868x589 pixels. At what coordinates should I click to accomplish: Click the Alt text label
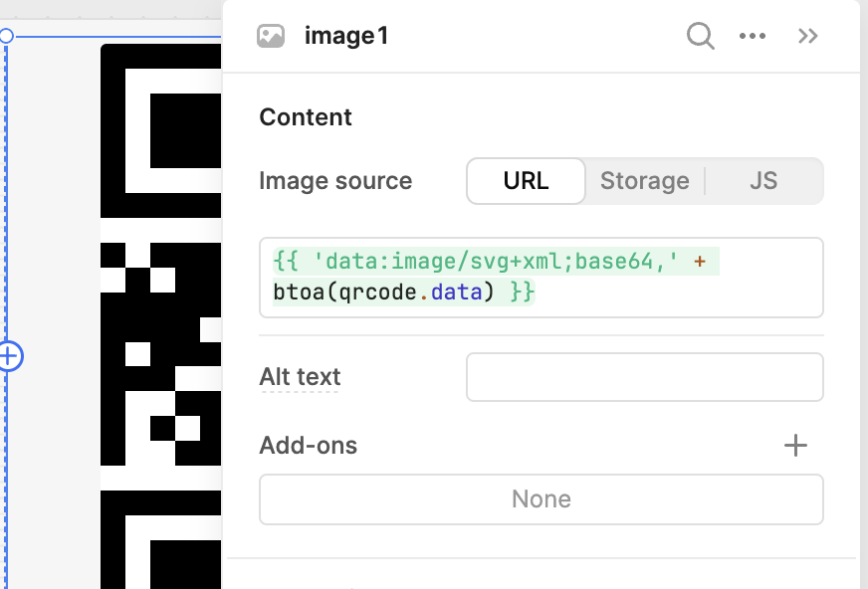[x=300, y=377]
